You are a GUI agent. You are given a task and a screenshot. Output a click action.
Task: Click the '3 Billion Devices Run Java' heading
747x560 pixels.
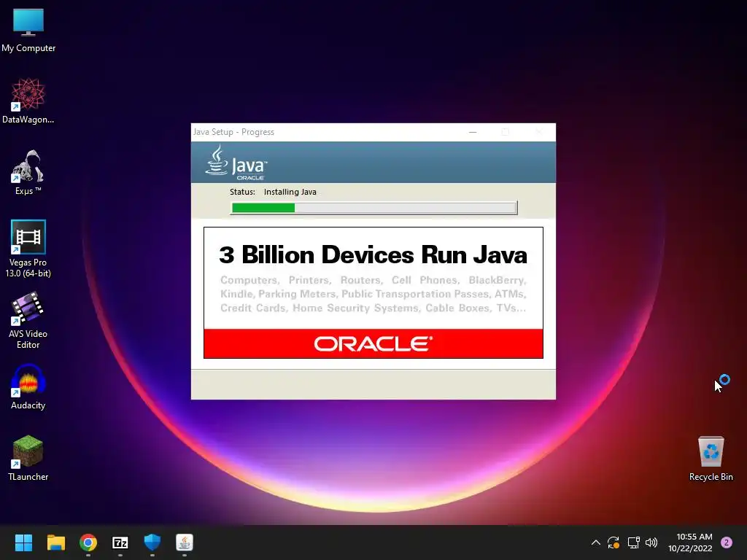tap(373, 254)
